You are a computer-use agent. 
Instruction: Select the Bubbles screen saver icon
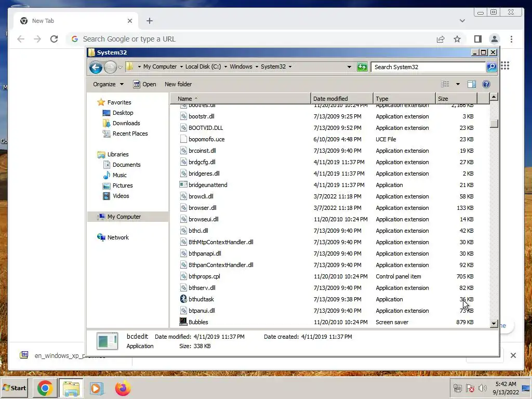click(x=183, y=321)
